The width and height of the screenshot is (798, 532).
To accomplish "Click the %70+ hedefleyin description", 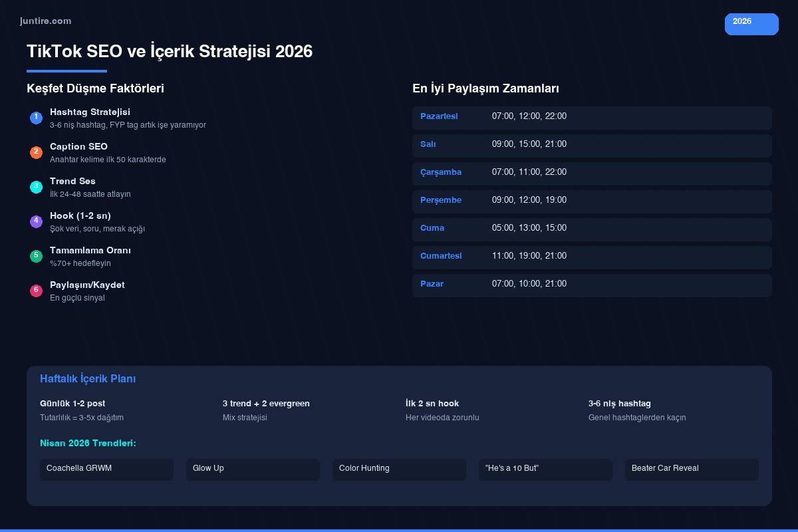I will point(80,263).
